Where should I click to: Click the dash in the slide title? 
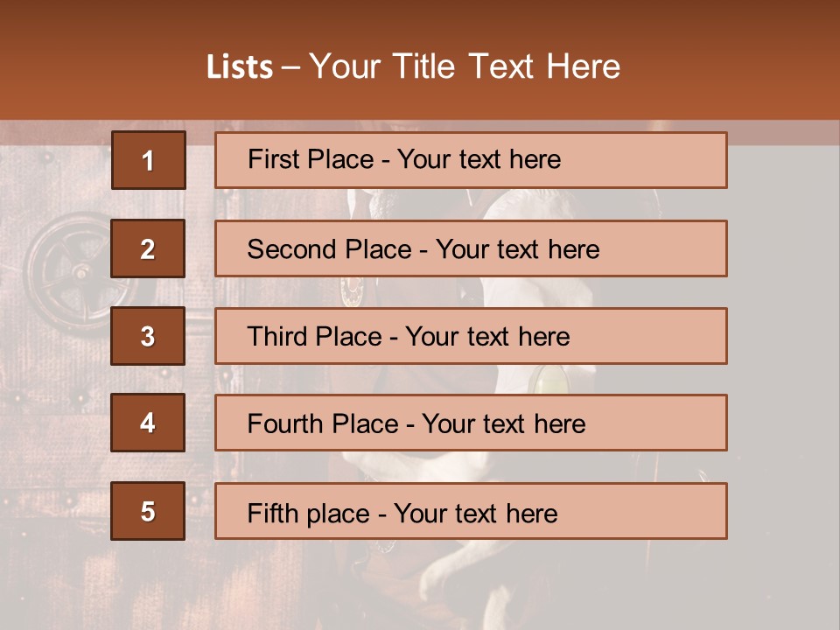pos(291,67)
